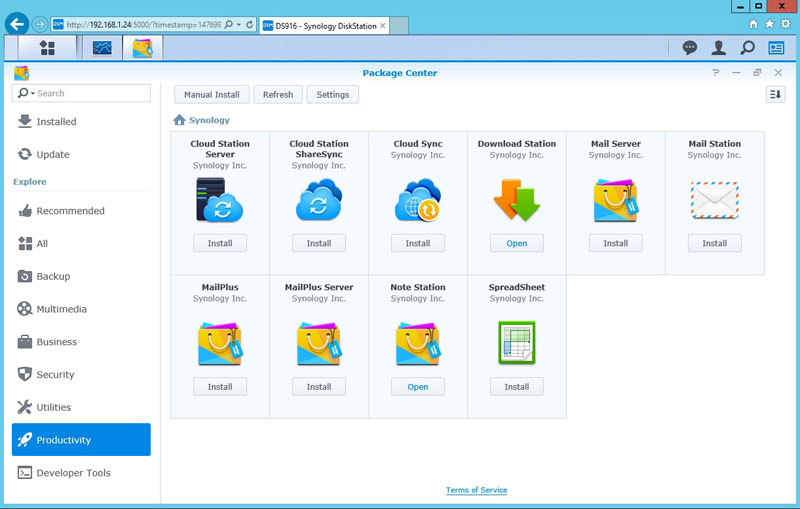Select the Utilities category
The image size is (800, 509).
(x=81, y=407)
